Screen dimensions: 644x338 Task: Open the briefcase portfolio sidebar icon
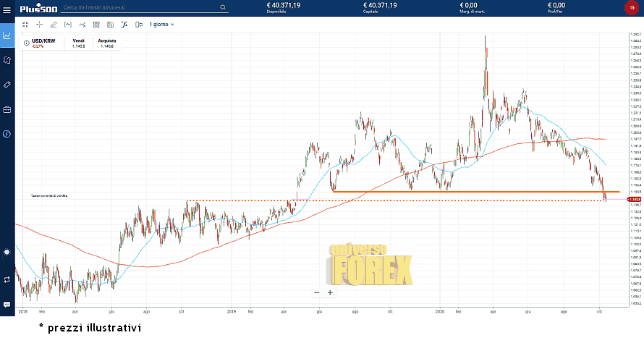(7, 109)
